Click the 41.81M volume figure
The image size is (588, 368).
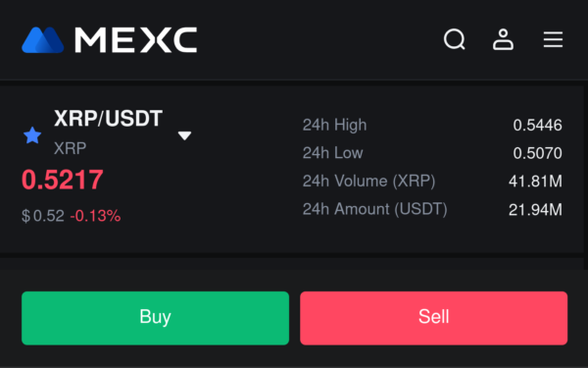pos(535,182)
